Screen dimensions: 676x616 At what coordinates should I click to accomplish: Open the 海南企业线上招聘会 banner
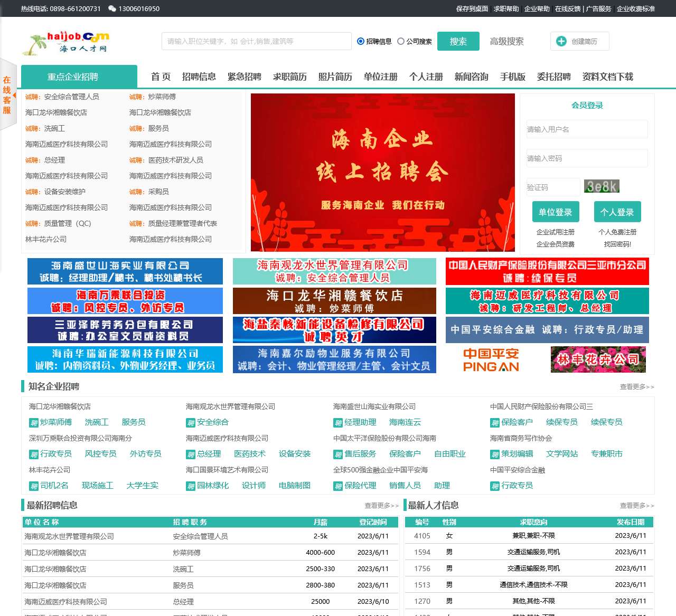click(x=383, y=173)
